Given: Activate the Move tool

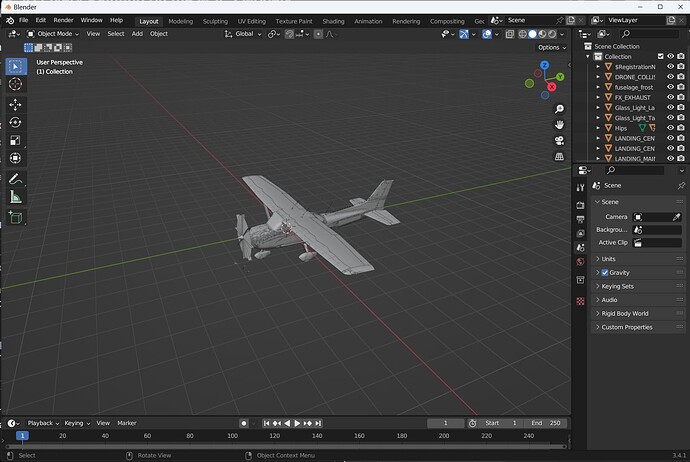Looking at the screenshot, I should (x=15, y=104).
